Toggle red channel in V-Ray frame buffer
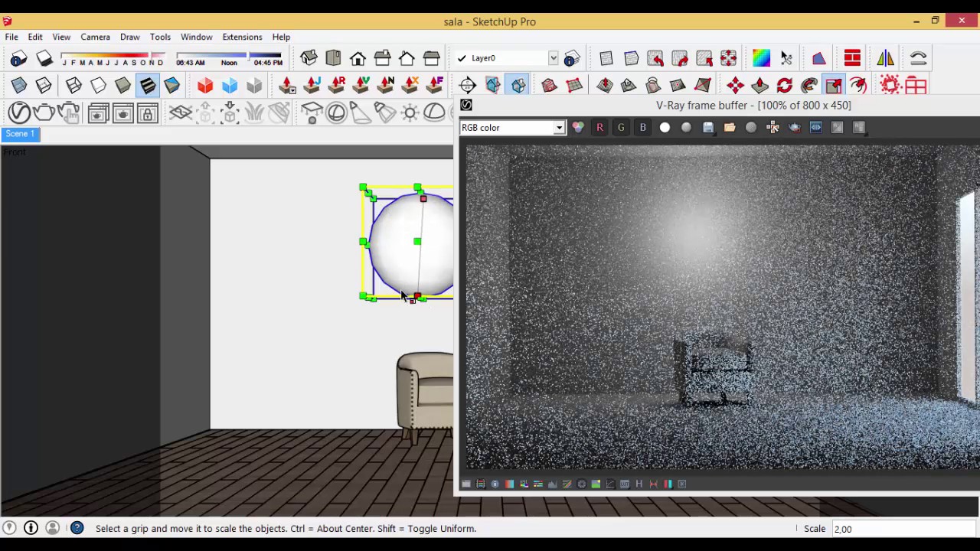Image resolution: width=980 pixels, height=551 pixels. coord(599,128)
